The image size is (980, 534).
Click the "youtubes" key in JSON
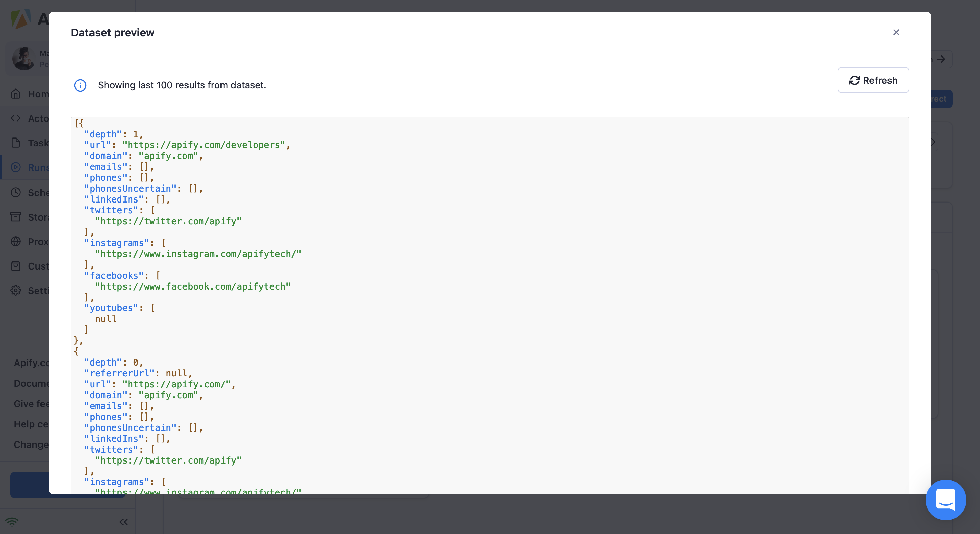tap(111, 308)
